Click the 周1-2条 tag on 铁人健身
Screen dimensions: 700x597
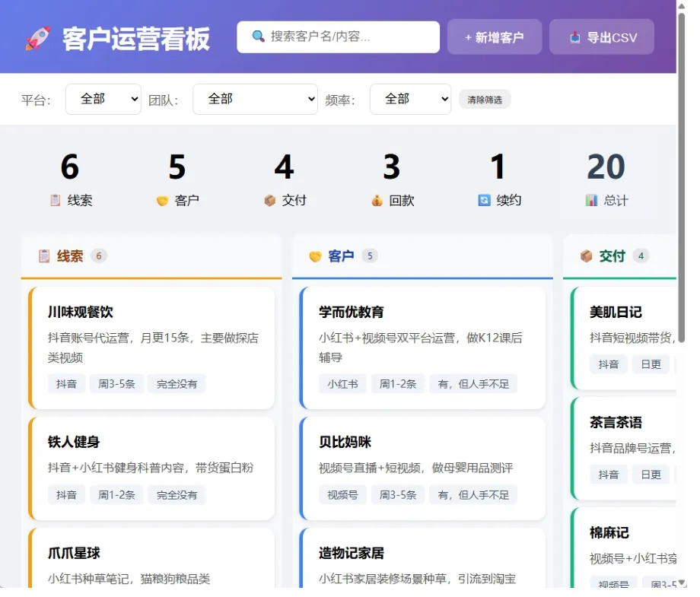tap(116, 495)
